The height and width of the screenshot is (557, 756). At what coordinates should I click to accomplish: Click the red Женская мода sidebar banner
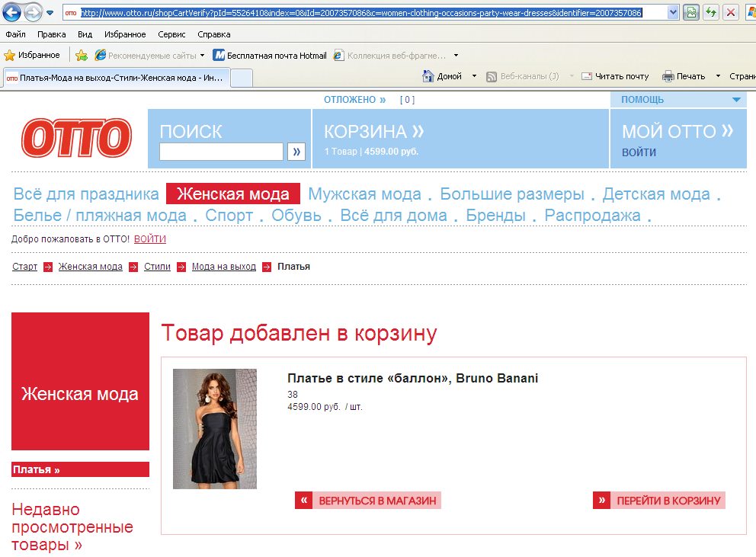pos(81,382)
